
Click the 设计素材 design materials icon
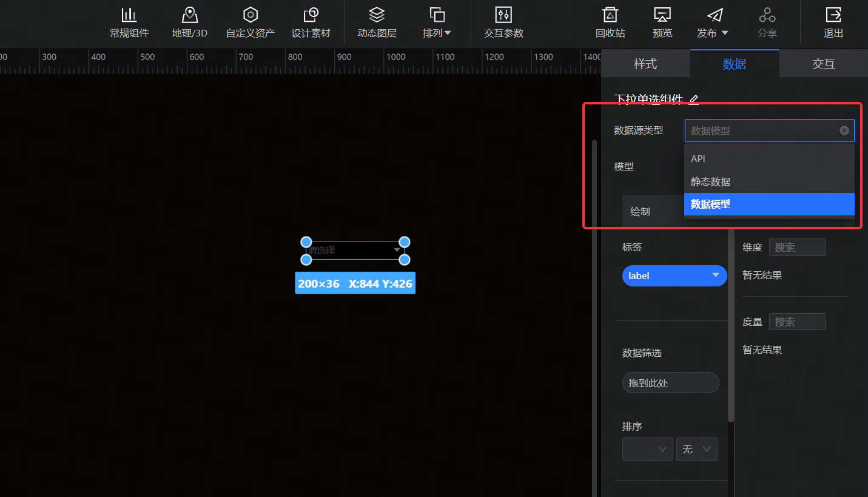pyautogui.click(x=311, y=22)
